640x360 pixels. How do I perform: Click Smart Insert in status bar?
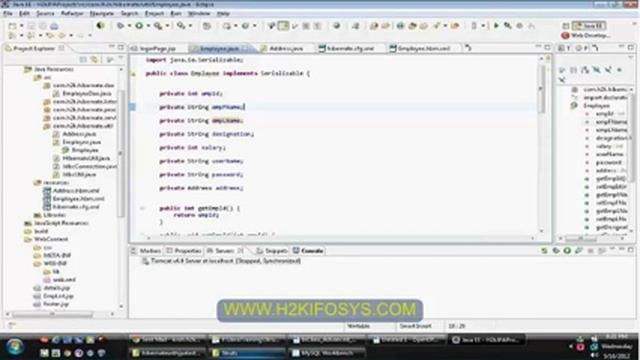pos(415,326)
